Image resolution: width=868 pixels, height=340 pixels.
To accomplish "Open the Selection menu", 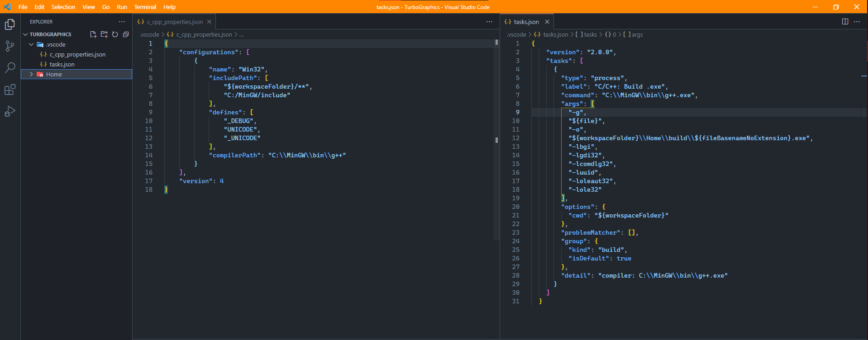I will [63, 7].
